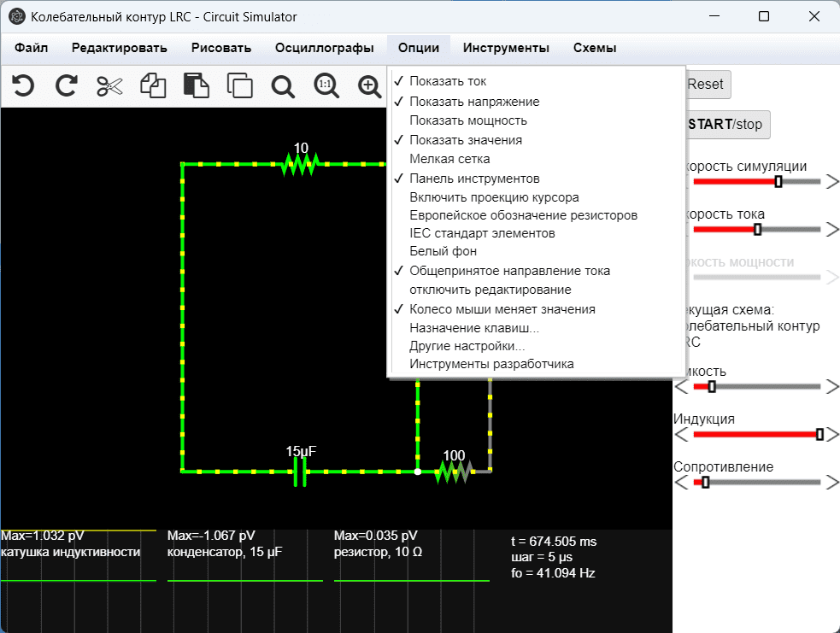Turn on 'Мелкая сетка' in the menu
The height and width of the screenshot is (633, 840).
[x=449, y=159]
